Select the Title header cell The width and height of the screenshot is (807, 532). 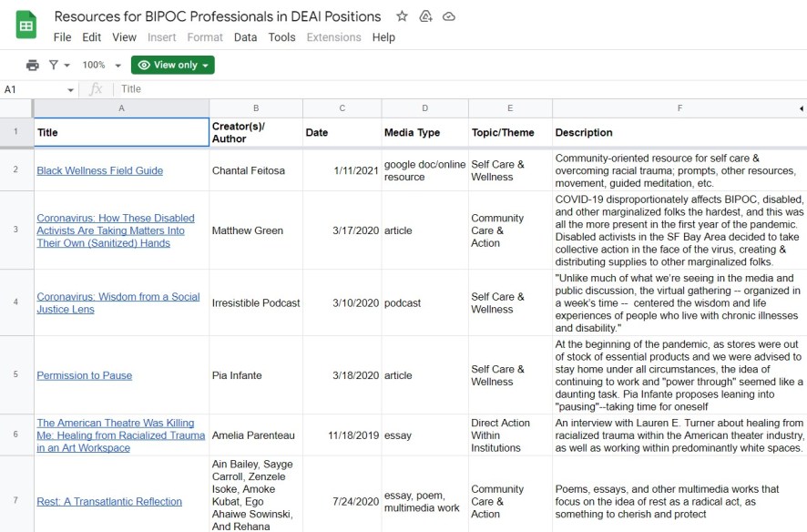pyautogui.click(x=121, y=132)
